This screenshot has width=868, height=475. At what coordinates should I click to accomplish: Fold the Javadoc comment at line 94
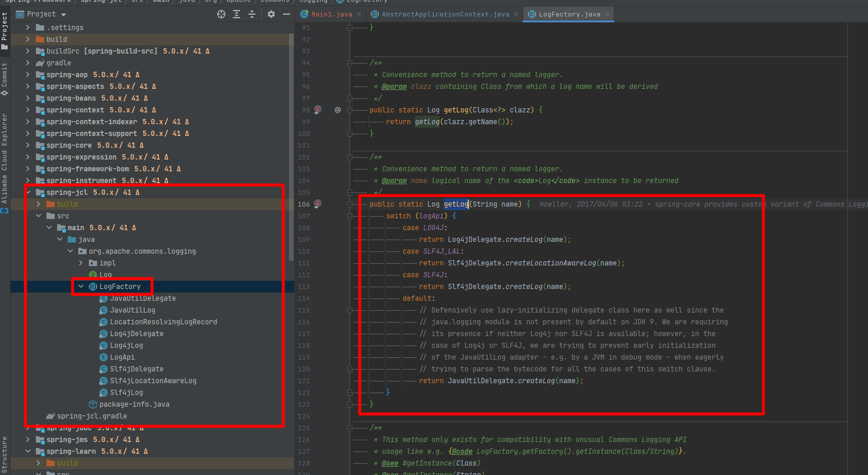point(350,62)
